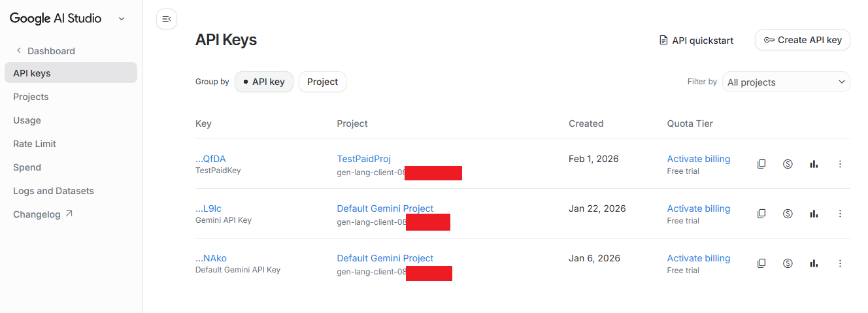The height and width of the screenshot is (313, 868).
Task: Open billing icon for TestPaidKey row
Action: click(788, 164)
